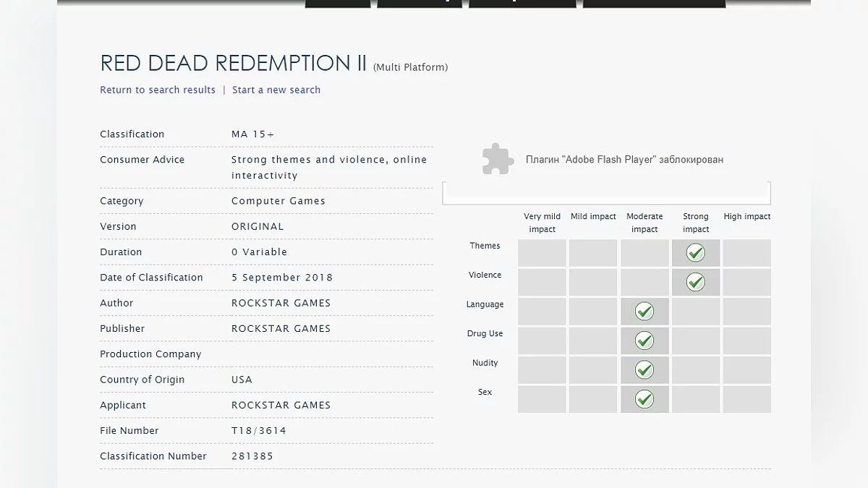Click the Applicant's ROCKSTAR GAMES value
This screenshot has width=868, height=488.
point(281,405)
